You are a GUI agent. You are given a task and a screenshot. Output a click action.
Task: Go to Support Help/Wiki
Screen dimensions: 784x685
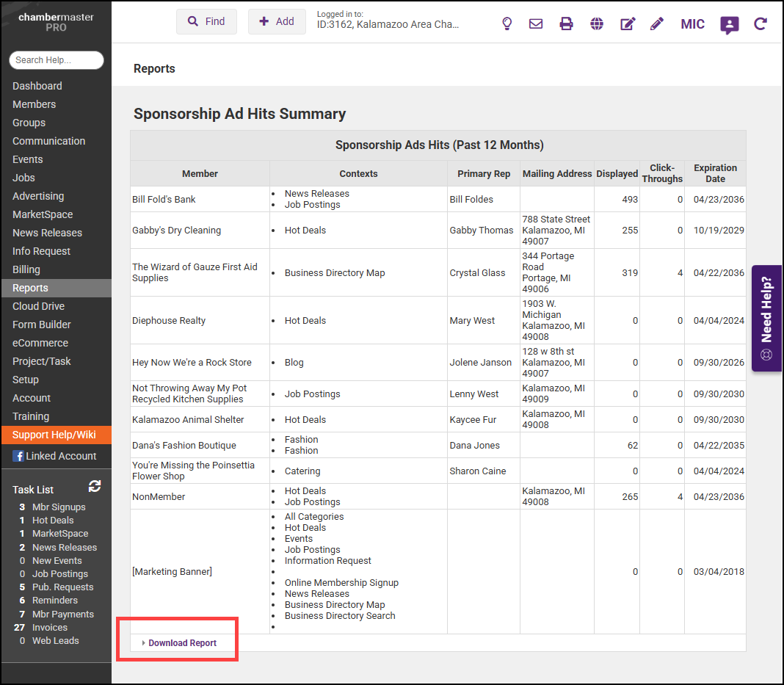(54, 435)
